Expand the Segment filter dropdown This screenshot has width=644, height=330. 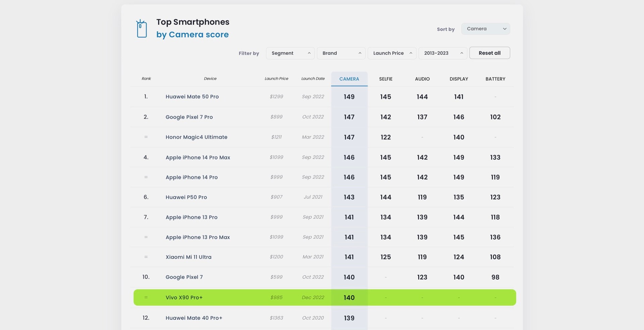point(290,53)
